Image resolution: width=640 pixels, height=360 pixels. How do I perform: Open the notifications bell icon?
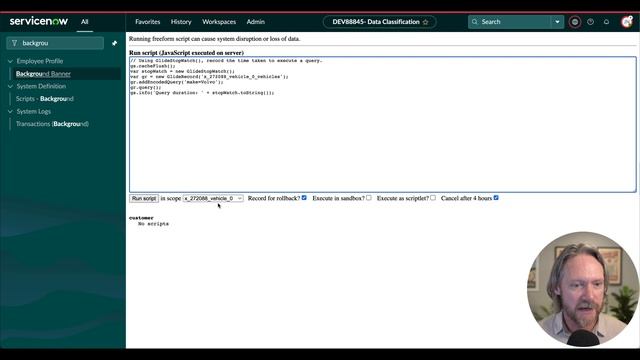pyautogui.click(x=606, y=22)
